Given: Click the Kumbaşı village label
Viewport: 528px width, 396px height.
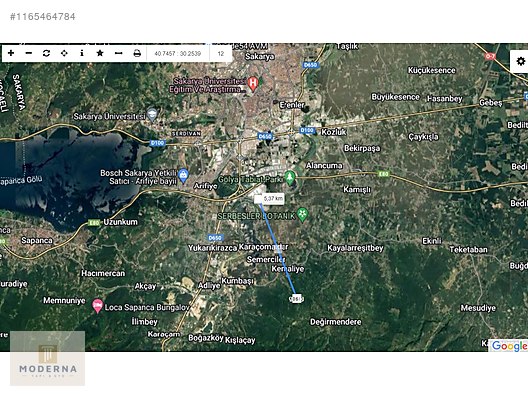Looking at the screenshot, I should [238, 281].
